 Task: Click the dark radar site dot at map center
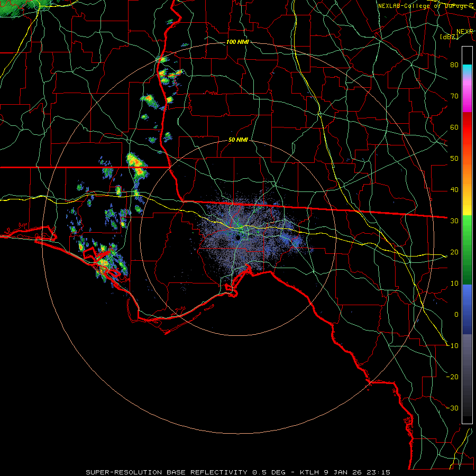click(239, 237)
